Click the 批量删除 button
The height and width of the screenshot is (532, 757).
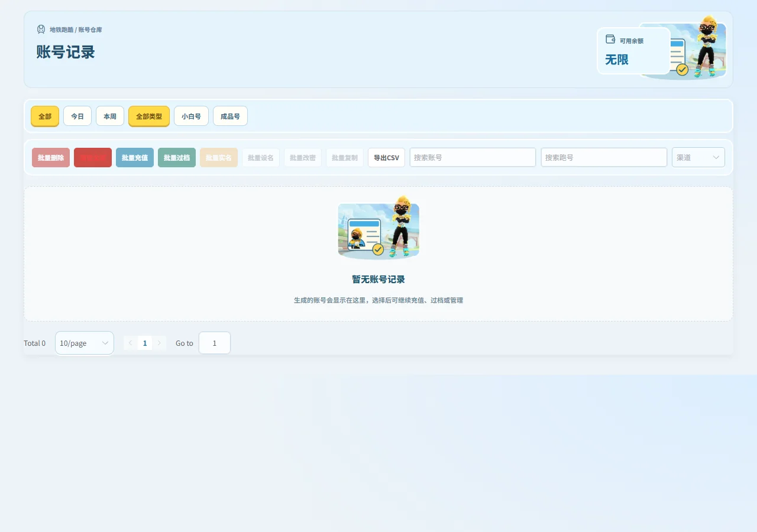point(51,157)
